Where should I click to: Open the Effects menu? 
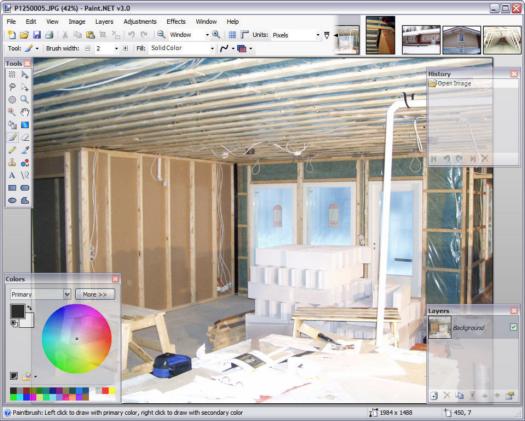pos(176,21)
